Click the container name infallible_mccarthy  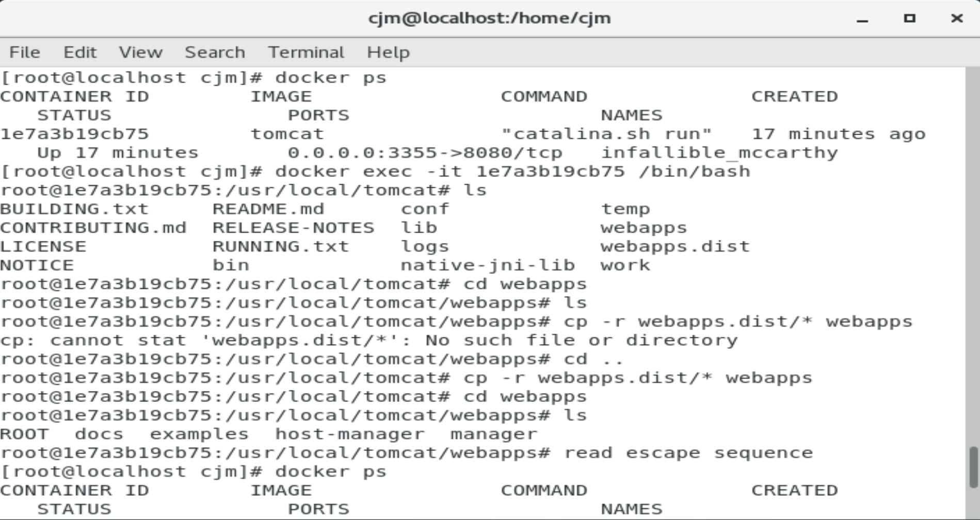(x=719, y=153)
